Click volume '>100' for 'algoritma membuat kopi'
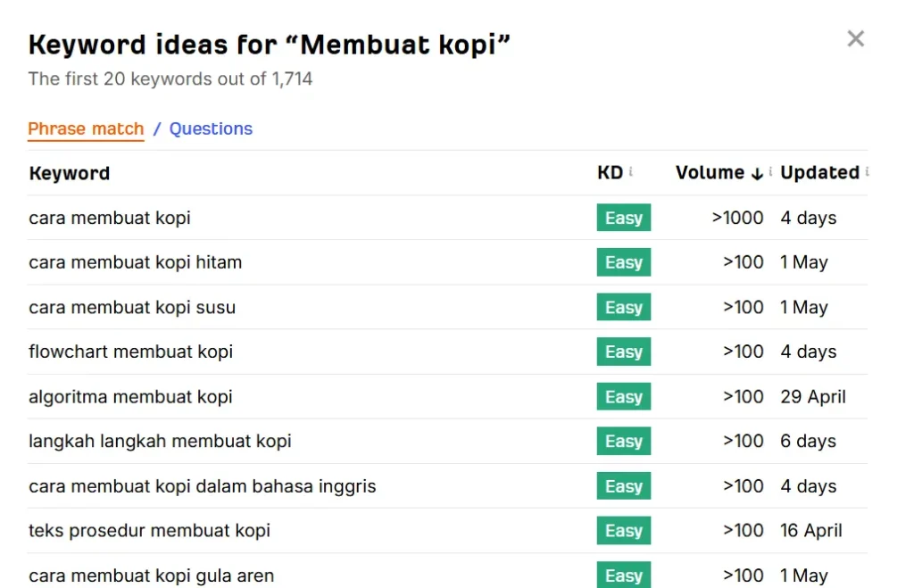 pos(744,397)
